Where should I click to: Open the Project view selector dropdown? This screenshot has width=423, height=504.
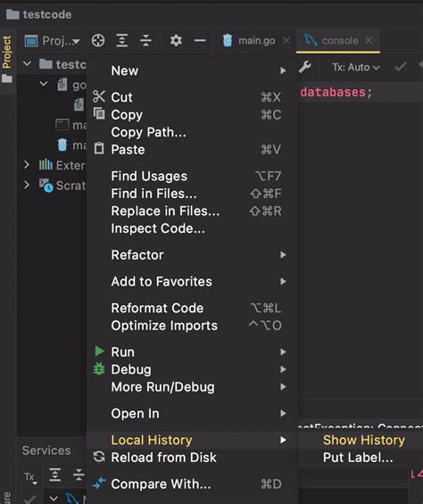click(x=53, y=41)
